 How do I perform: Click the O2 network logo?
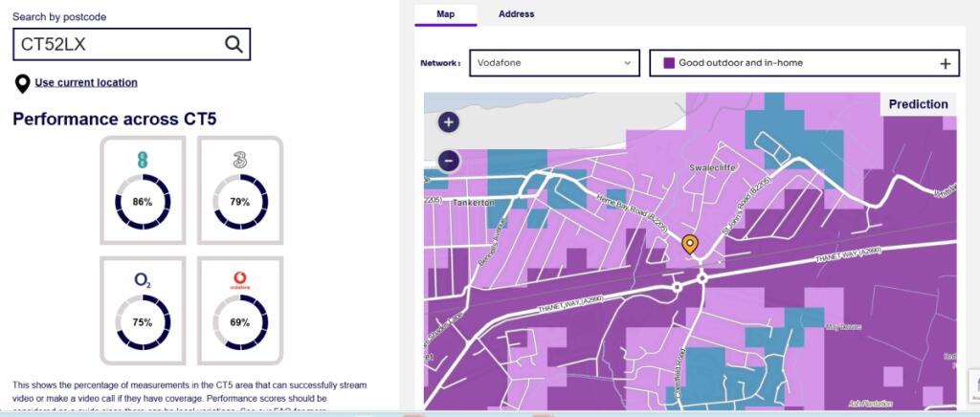[143, 280]
